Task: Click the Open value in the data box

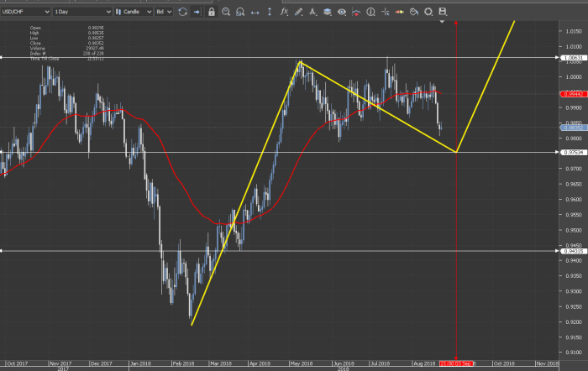Action: pyautogui.click(x=96, y=28)
